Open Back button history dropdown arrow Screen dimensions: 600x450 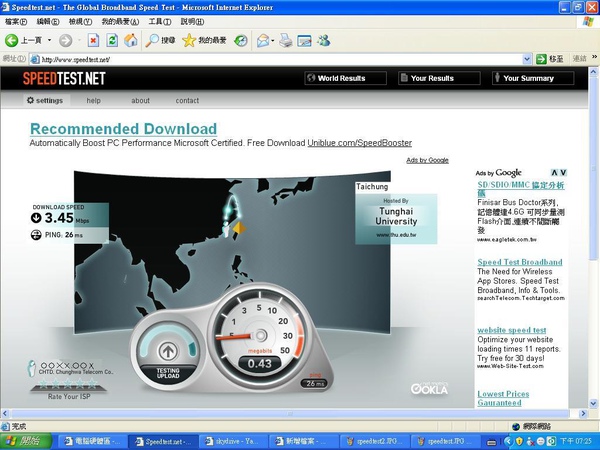pos(49,40)
